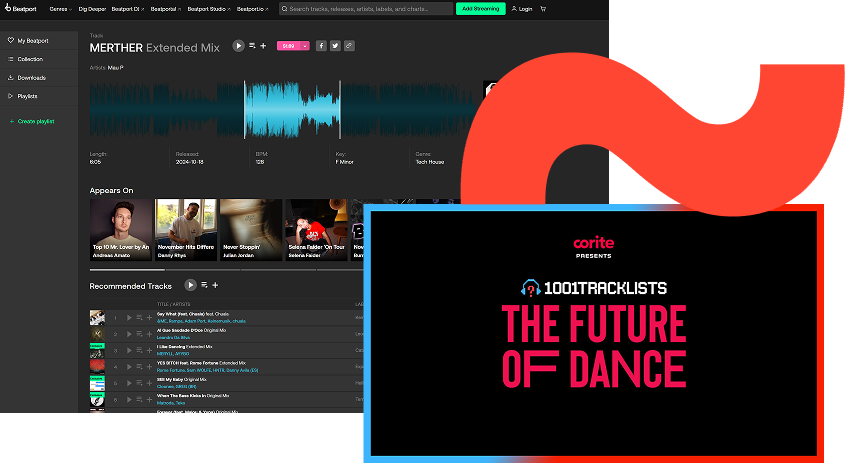Add MERTHER track to queue
This screenshot has width=845, height=463.
tap(252, 46)
